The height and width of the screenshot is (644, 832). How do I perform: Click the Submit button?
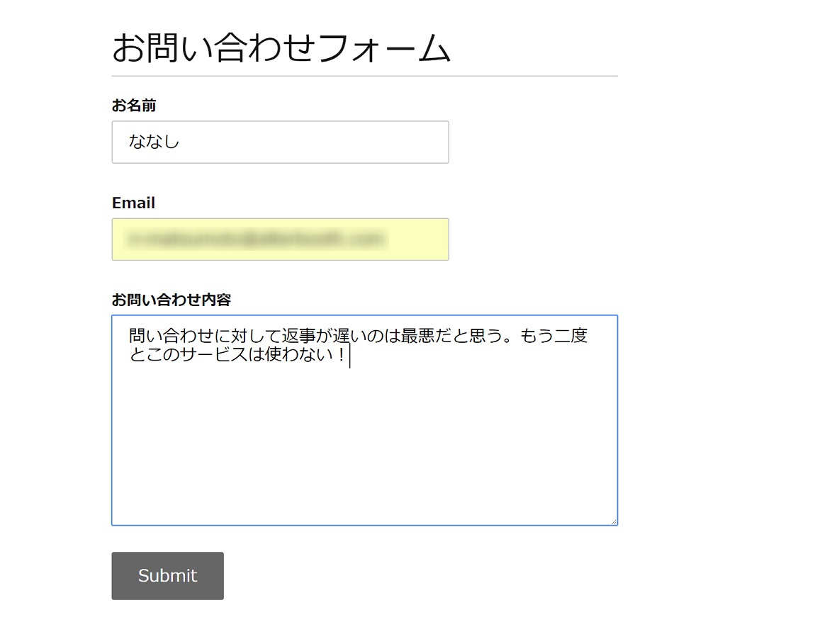(x=167, y=576)
